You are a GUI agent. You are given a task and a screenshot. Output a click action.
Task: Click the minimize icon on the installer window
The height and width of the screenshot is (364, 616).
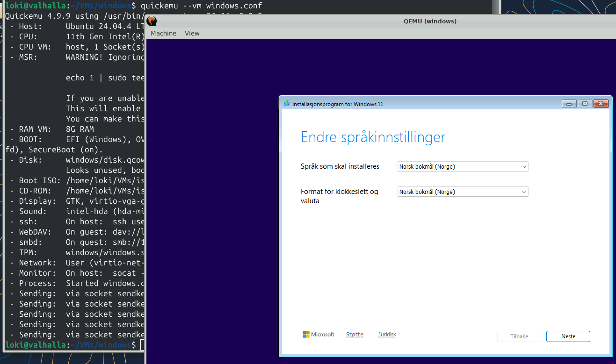[569, 103]
